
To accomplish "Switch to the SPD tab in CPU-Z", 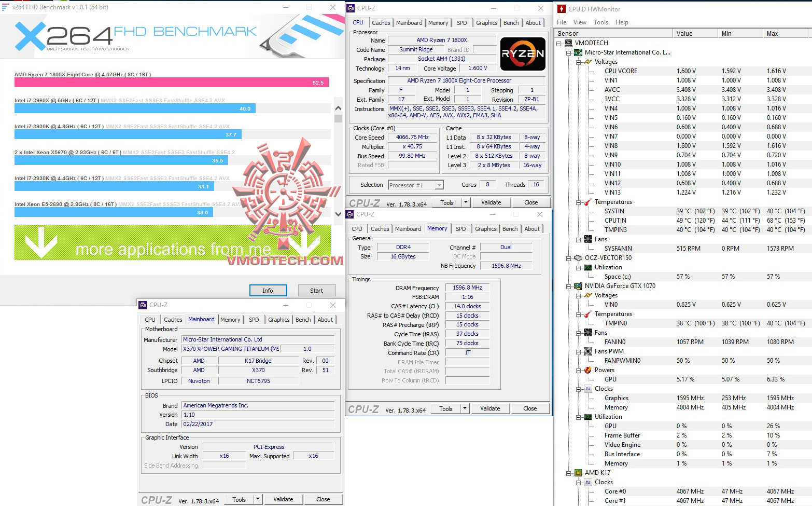I will coord(460,23).
